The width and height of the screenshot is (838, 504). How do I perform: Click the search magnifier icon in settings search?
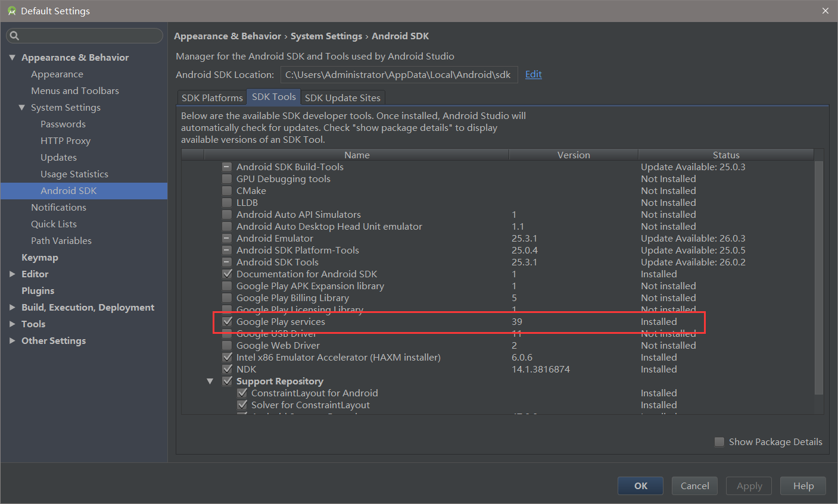click(15, 36)
